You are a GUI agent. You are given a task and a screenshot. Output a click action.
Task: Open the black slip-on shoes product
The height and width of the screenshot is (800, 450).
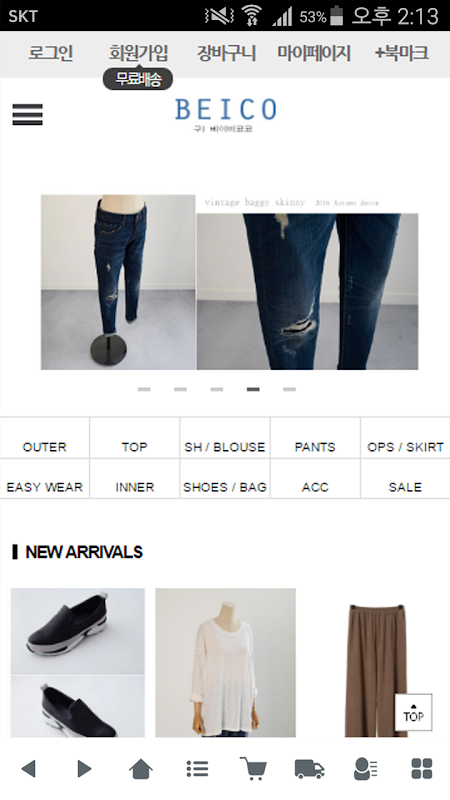coord(78,662)
